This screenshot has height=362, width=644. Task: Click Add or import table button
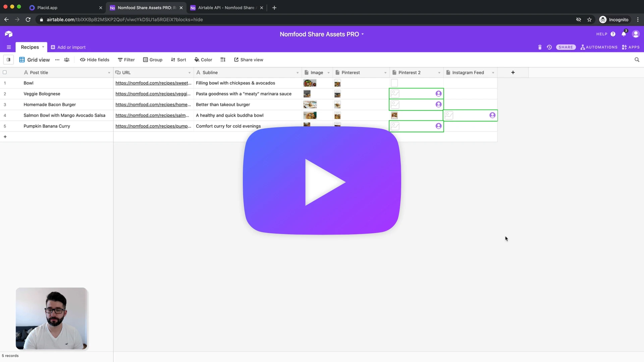point(68,47)
